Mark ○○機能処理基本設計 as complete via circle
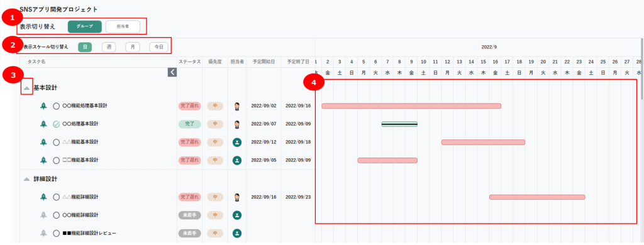The width and height of the screenshot is (644, 245). [x=56, y=106]
